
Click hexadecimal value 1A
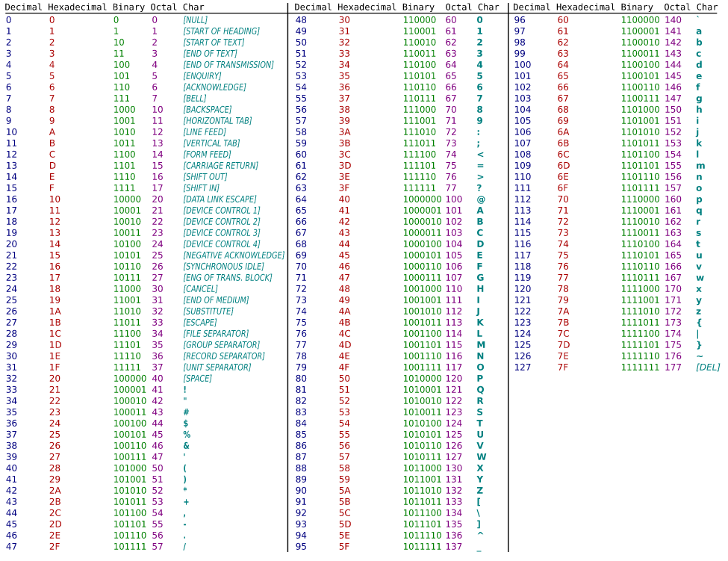point(55,312)
